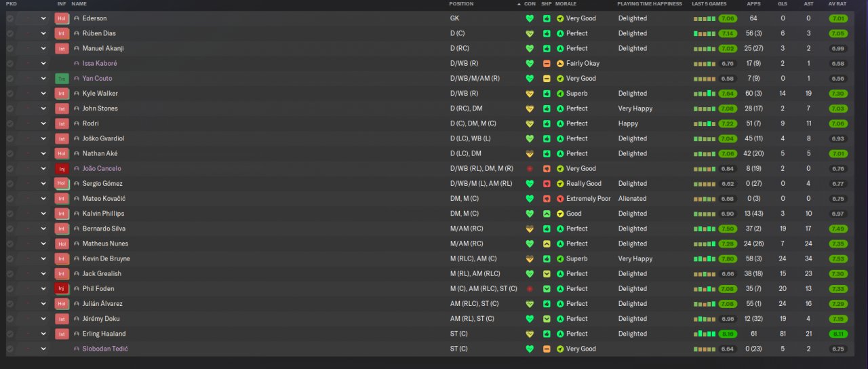868x369 pixels.
Task: Open the selection dropdown for John Stones
Action: click(43, 109)
